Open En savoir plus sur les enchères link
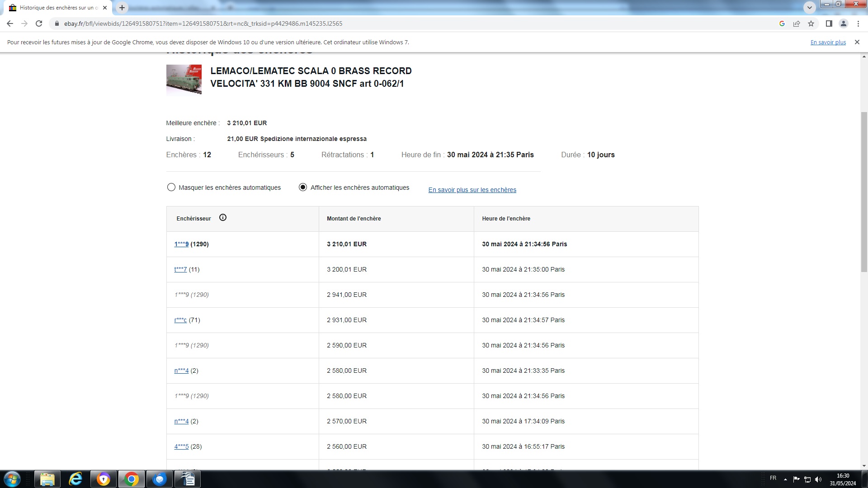 [472, 190]
